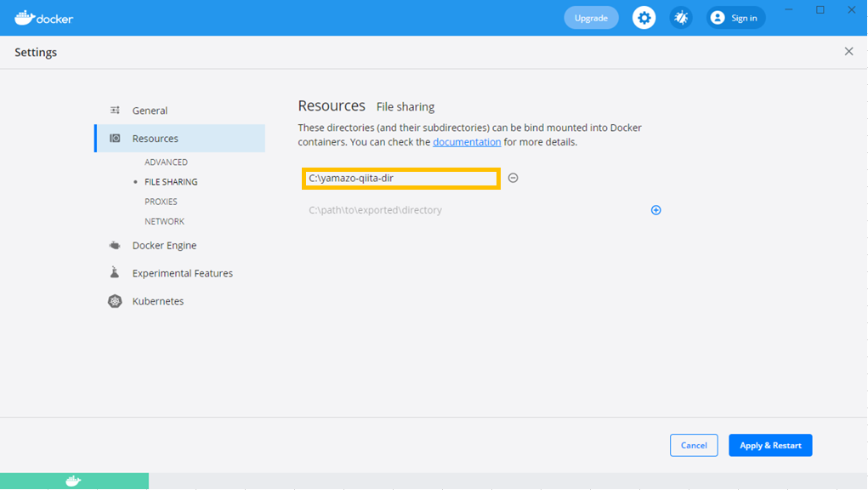Open troubleshoot via the bug icon

click(681, 18)
